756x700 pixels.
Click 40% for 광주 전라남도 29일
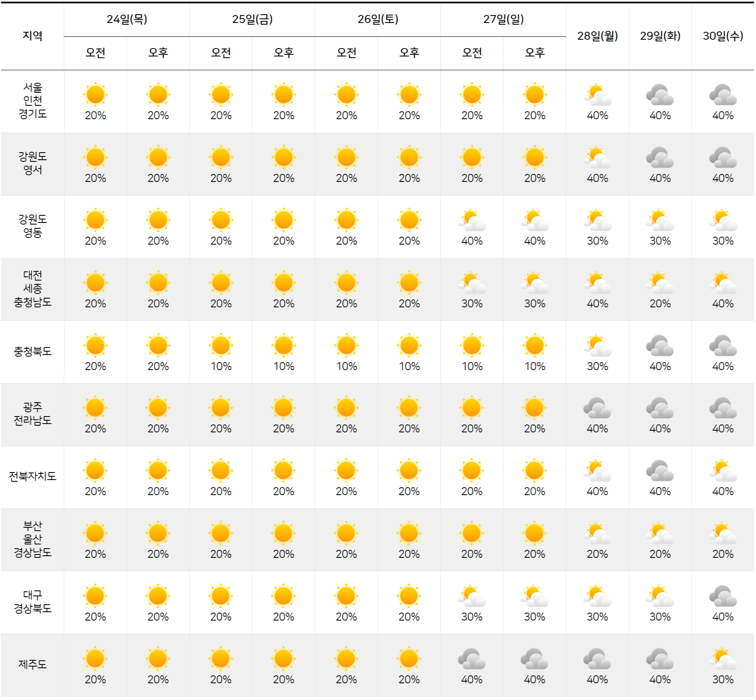pos(660,429)
